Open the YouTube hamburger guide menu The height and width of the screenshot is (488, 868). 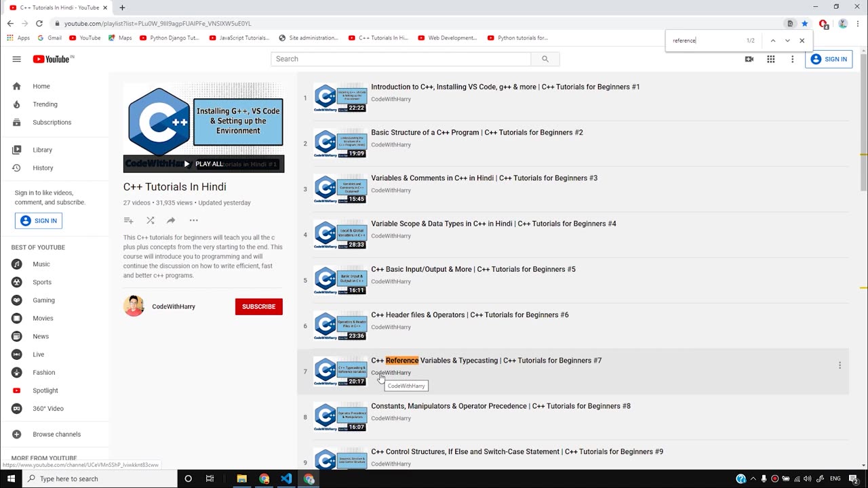tap(16, 59)
